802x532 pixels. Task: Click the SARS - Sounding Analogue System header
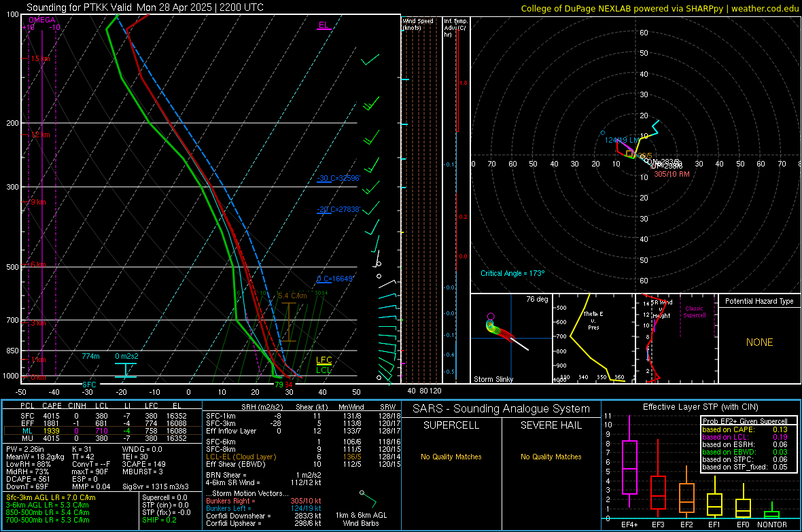point(501,409)
